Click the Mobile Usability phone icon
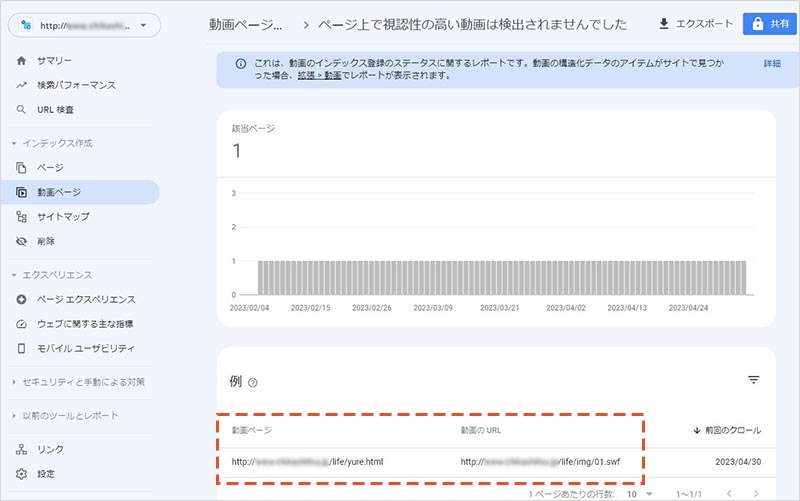Screen dimensions: 800x501 coord(21,348)
